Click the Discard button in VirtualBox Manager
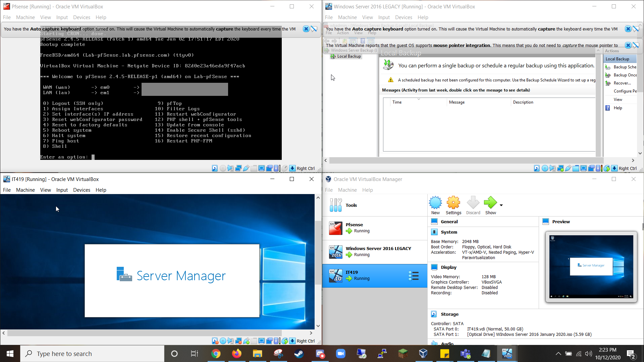 473,205
